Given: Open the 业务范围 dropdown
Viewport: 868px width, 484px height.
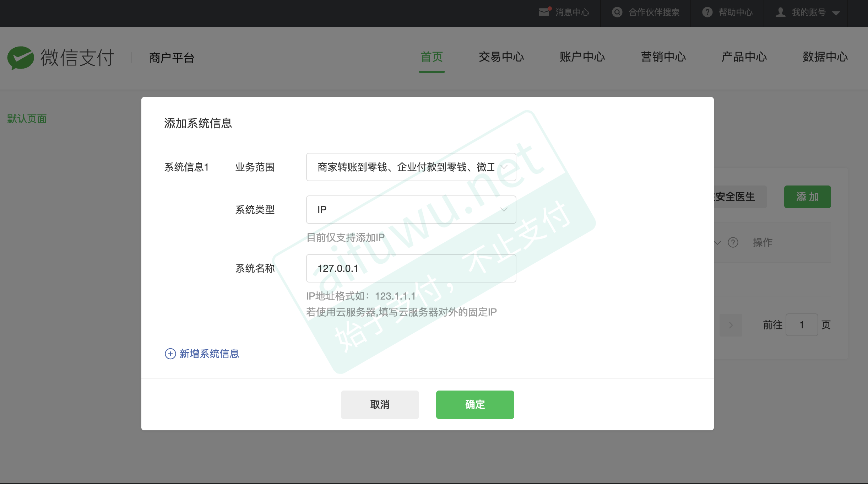Looking at the screenshot, I should click(x=411, y=167).
